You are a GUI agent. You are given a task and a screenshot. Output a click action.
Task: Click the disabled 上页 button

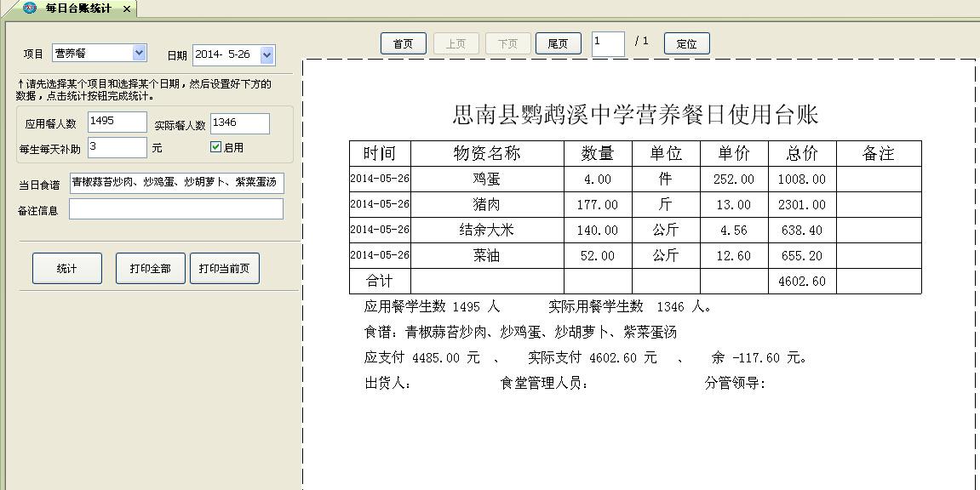pos(456,43)
